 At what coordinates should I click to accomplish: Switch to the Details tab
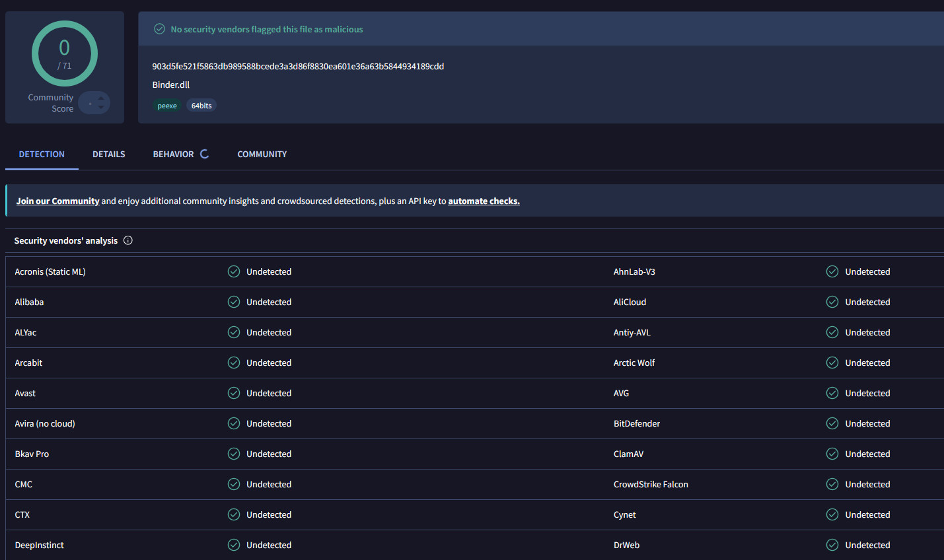[109, 154]
